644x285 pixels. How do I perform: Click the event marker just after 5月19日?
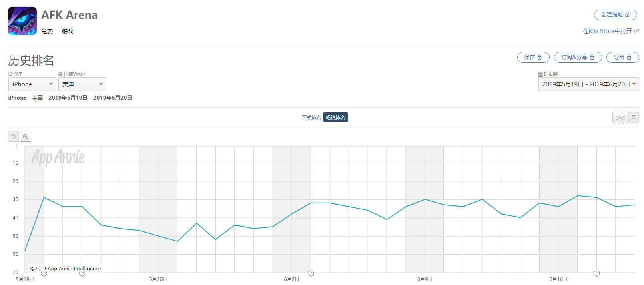(x=44, y=274)
